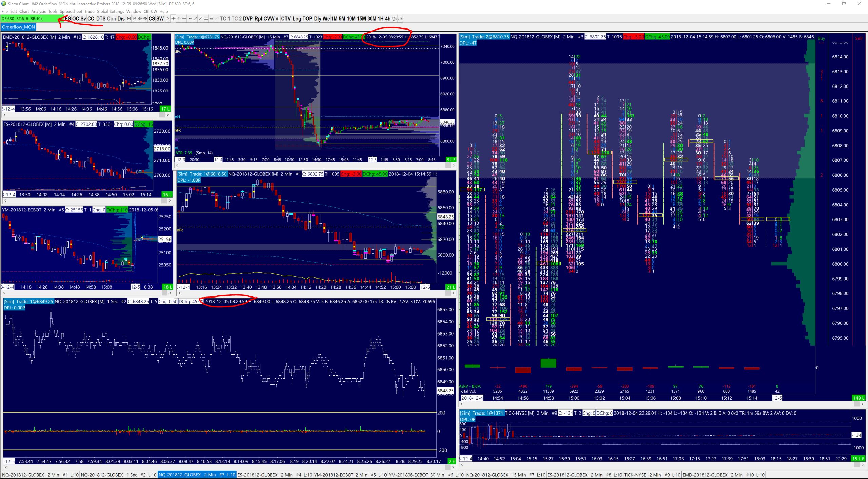868x479 pixels.
Task: Select the horizontal ray drawing tool
Action: click(190, 19)
